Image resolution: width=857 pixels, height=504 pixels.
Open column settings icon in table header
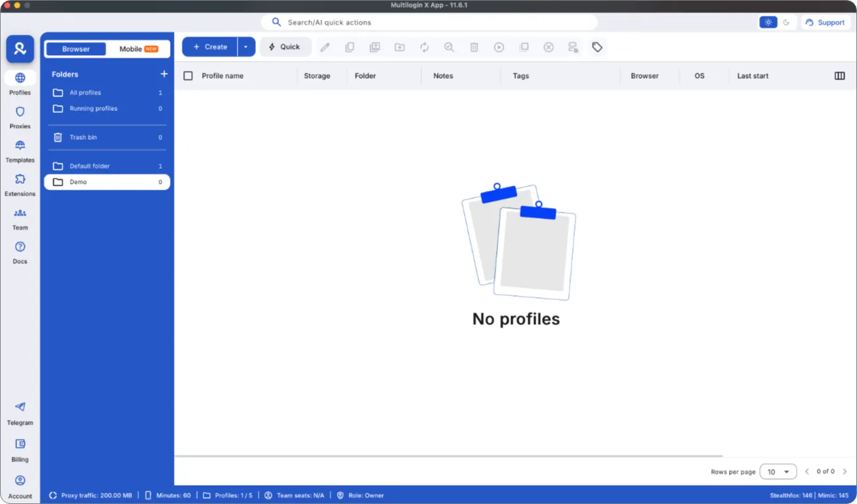point(839,76)
